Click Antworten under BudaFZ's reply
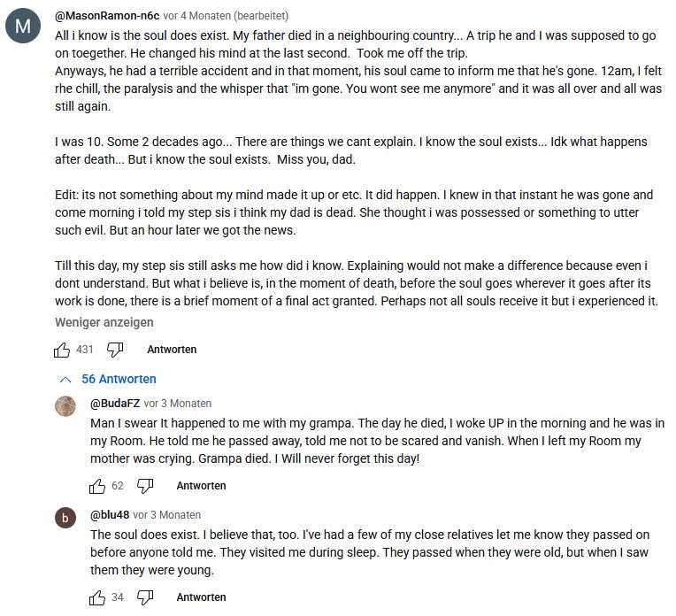676x616 pixels. [x=201, y=486]
